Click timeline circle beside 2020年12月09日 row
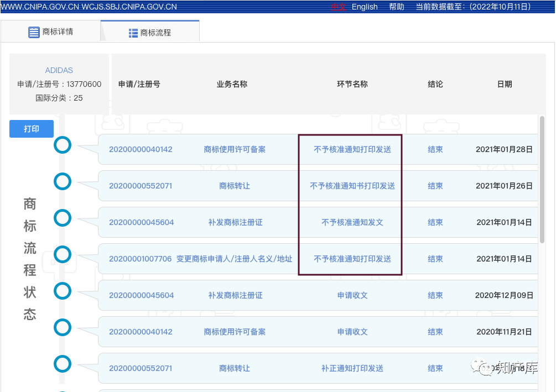The width and height of the screenshot is (556, 392). [63, 291]
